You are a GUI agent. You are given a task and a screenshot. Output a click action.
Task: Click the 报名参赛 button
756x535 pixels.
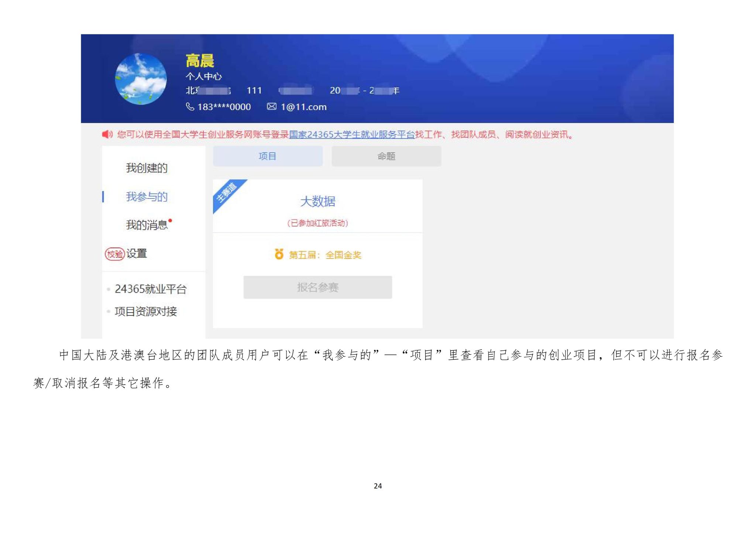click(x=318, y=287)
